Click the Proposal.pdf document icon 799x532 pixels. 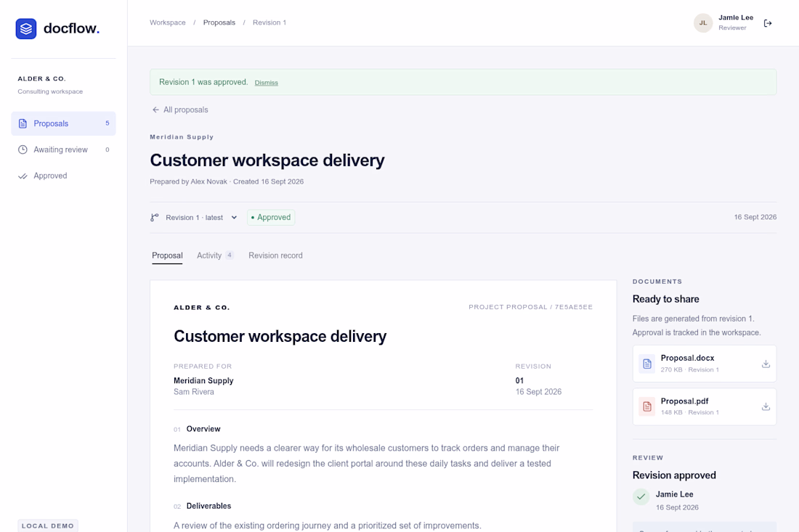click(647, 406)
